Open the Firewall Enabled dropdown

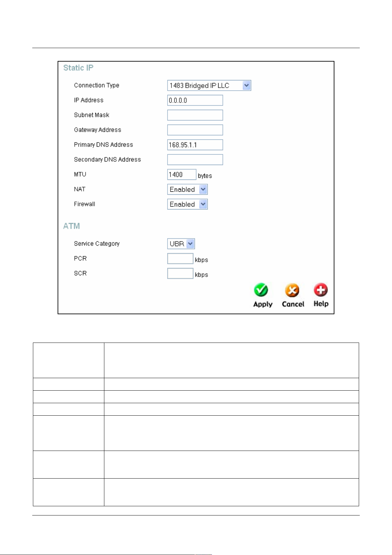pos(187,204)
